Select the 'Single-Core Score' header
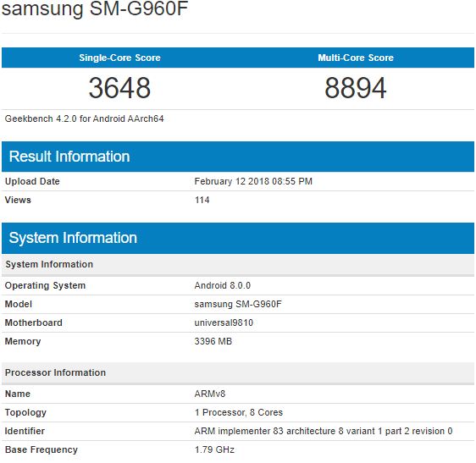Image resolution: width=476 pixels, height=463 pixels. (119, 58)
